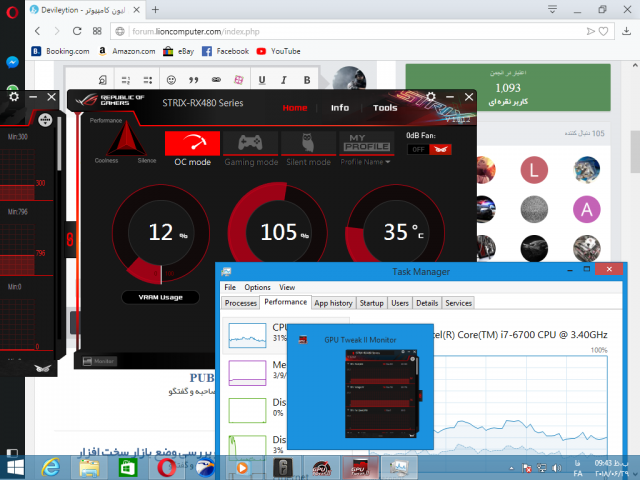
Task: Click owl icon at monitor panel bottom
Action: [43, 368]
